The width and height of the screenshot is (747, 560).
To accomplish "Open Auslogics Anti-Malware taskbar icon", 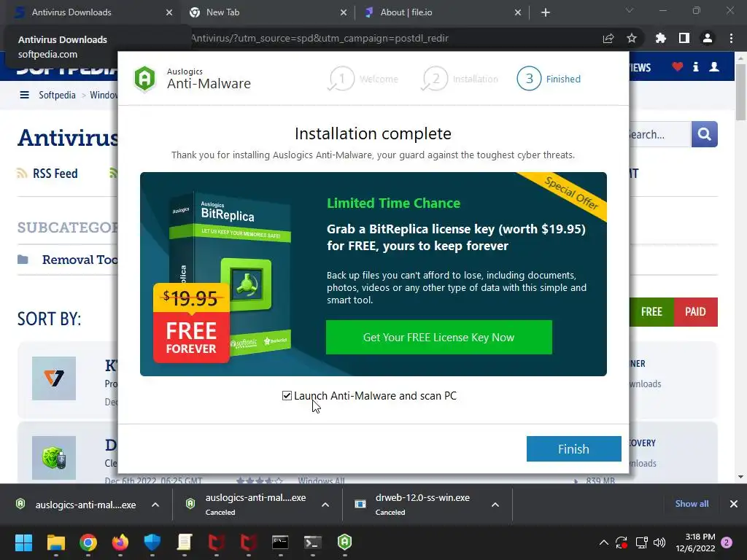I will (344, 542).
